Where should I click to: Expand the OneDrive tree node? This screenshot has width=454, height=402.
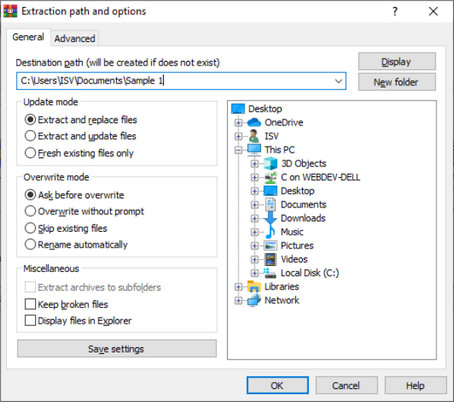(238, 123)
